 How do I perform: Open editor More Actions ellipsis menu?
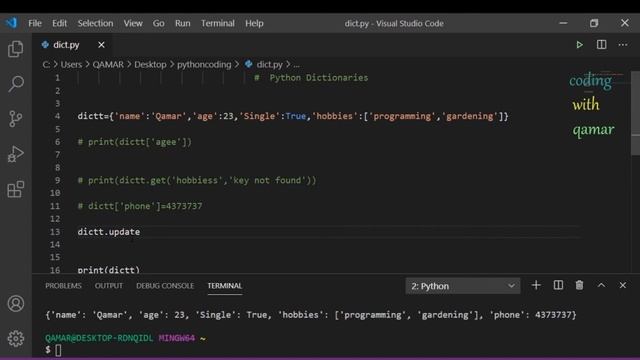tap(622, 44)
